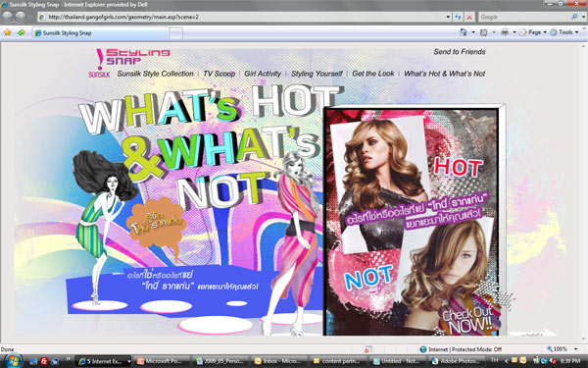The image size is (588, 368).
Task: Open the address bar URL history dropdown
Action: [x=448, y=17]
